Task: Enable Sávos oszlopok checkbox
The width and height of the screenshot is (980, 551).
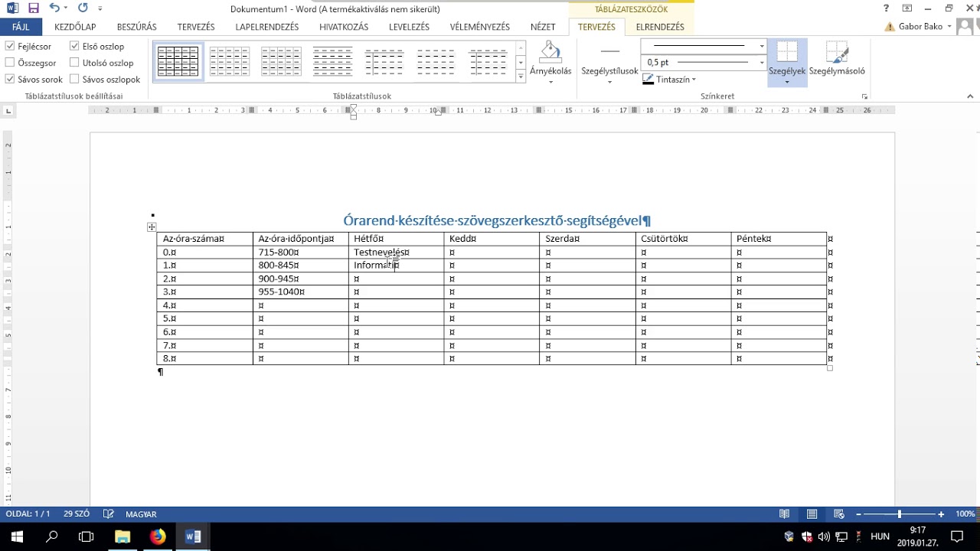Action: point(74,79)
